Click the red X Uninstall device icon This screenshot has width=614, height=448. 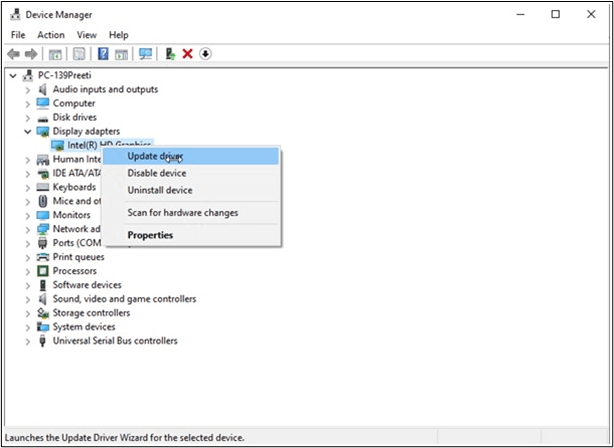(x=188, y=54)
